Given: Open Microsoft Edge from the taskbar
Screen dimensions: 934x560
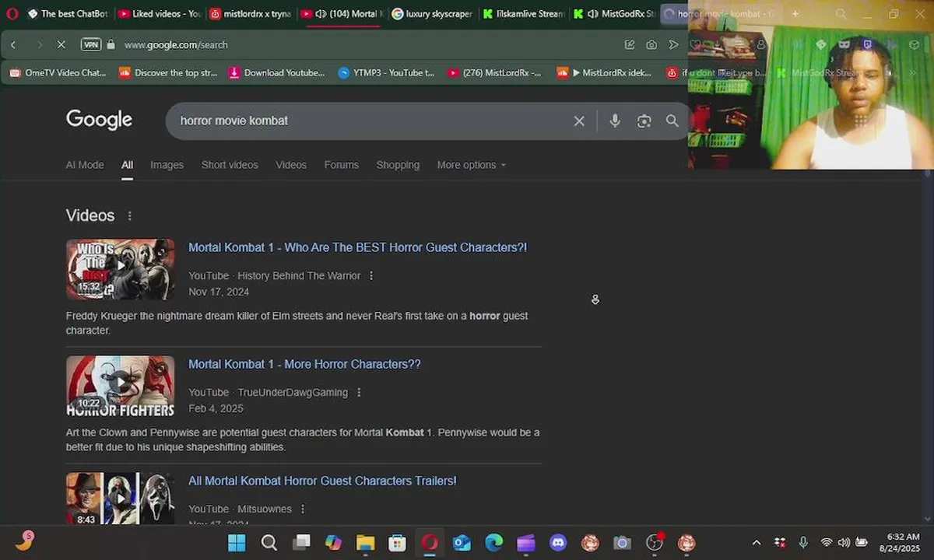Looking at the screenshot, I should coord(493,543).
